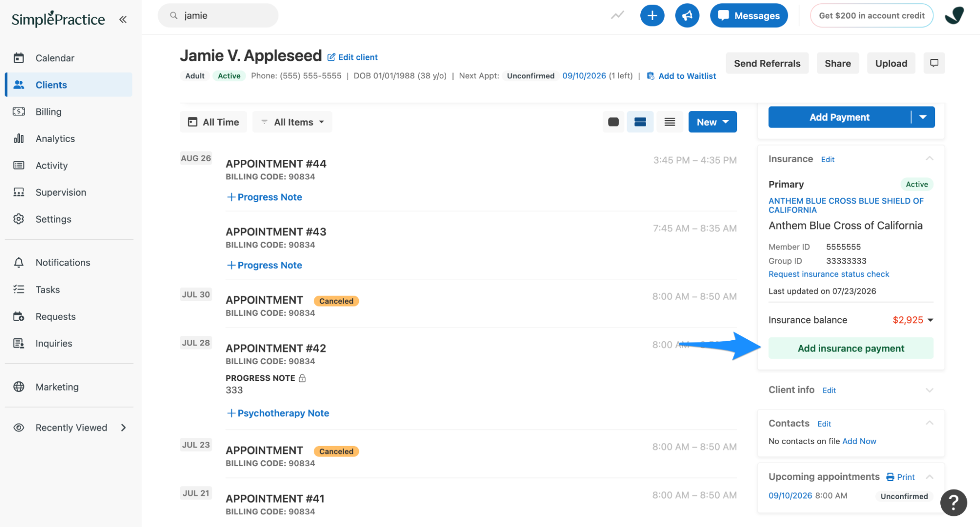980x527 pixels.
Task: Open the Tasks checklist icon
Action: click(19, 290)
